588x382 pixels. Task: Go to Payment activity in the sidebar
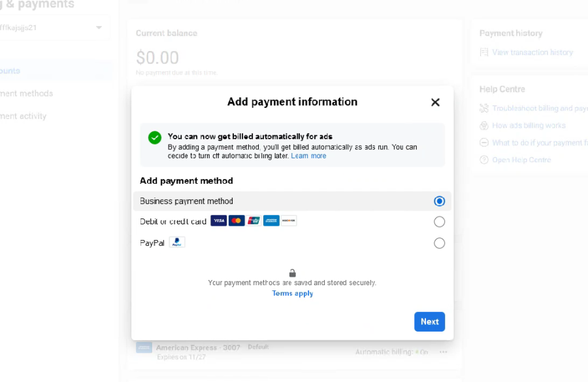[x=23, y=116]
